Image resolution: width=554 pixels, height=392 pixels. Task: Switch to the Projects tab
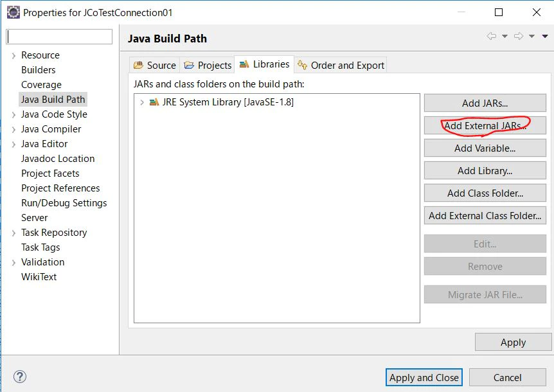(x=208, y=66)
